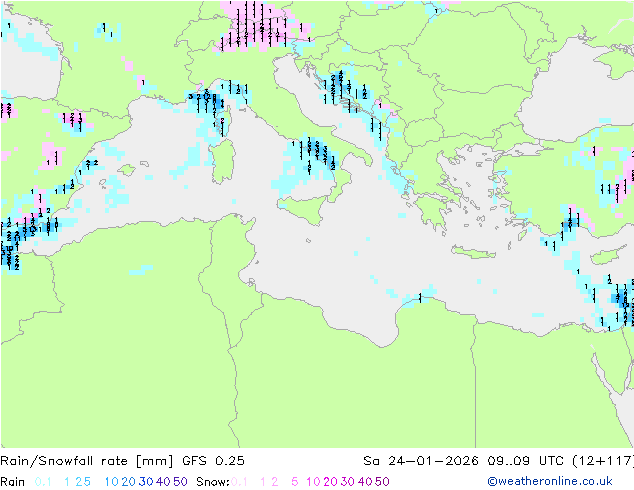Click the island of Crete on map

coord(473,252)
